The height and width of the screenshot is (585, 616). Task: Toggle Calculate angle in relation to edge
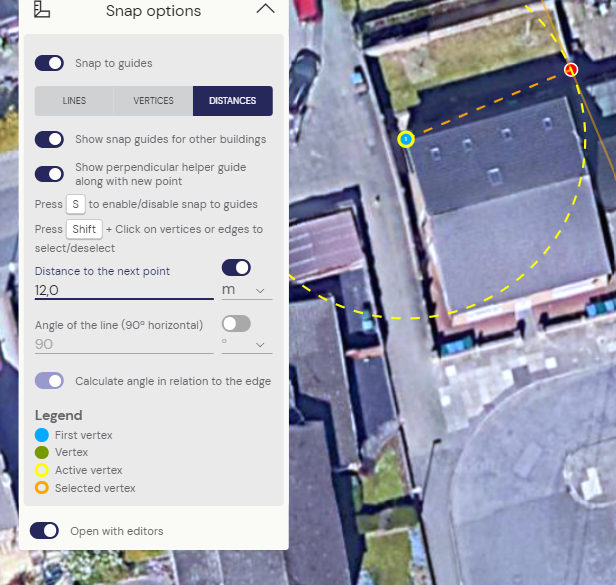coord(49,381)
